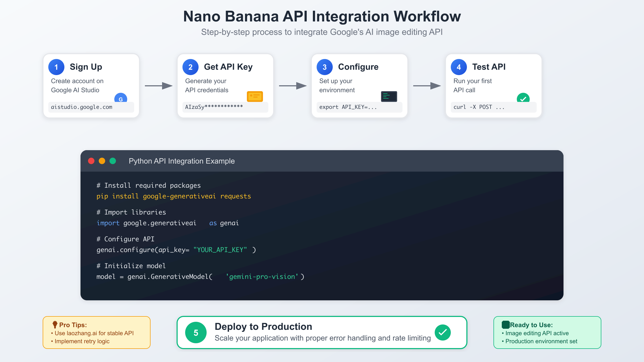The width and height of the screenshot is (644, 362).
Task: Click the 'Test API' heading
Action: (489, 67)
